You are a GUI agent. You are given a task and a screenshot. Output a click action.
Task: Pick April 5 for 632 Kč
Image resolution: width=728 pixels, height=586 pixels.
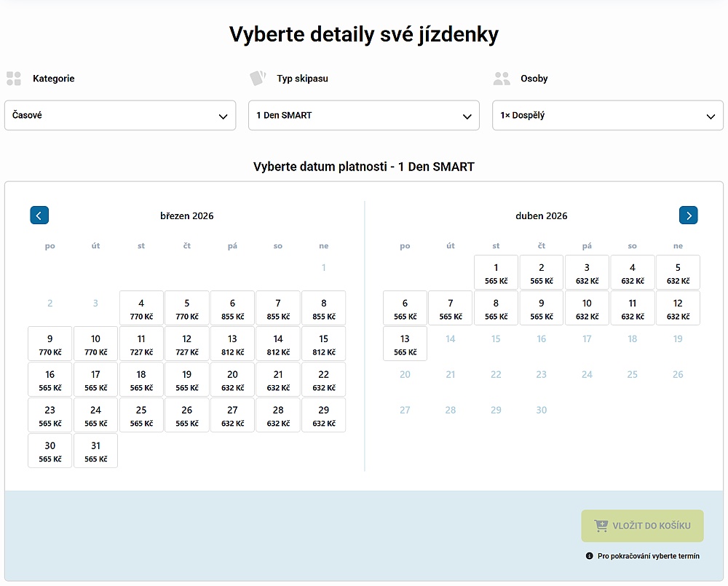[x=678, y=272]
